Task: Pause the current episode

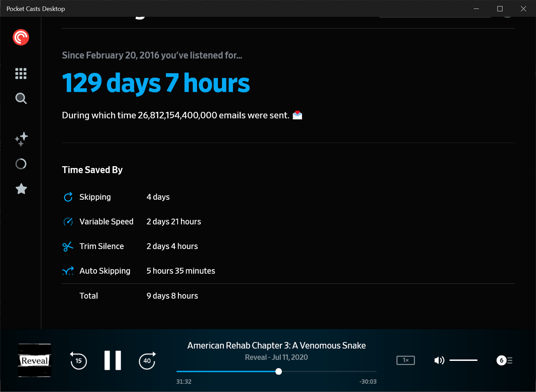Action: tap(113, 360)
